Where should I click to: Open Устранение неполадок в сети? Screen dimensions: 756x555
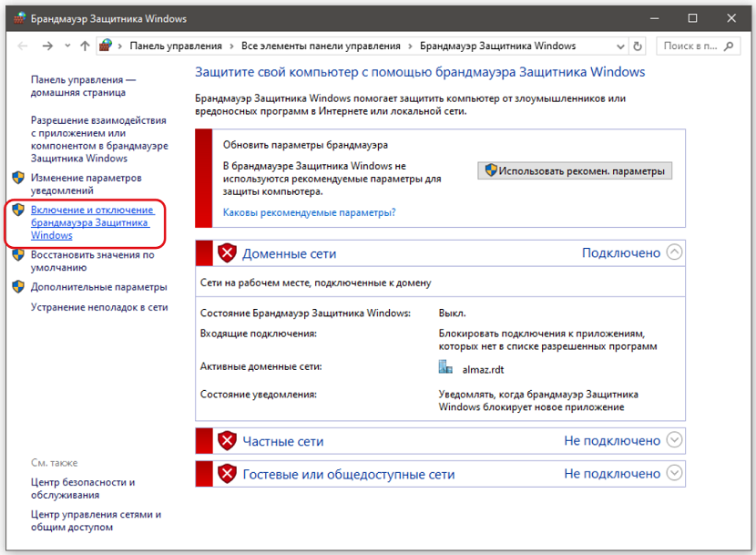pyautogui.click(x=99, y=307)
